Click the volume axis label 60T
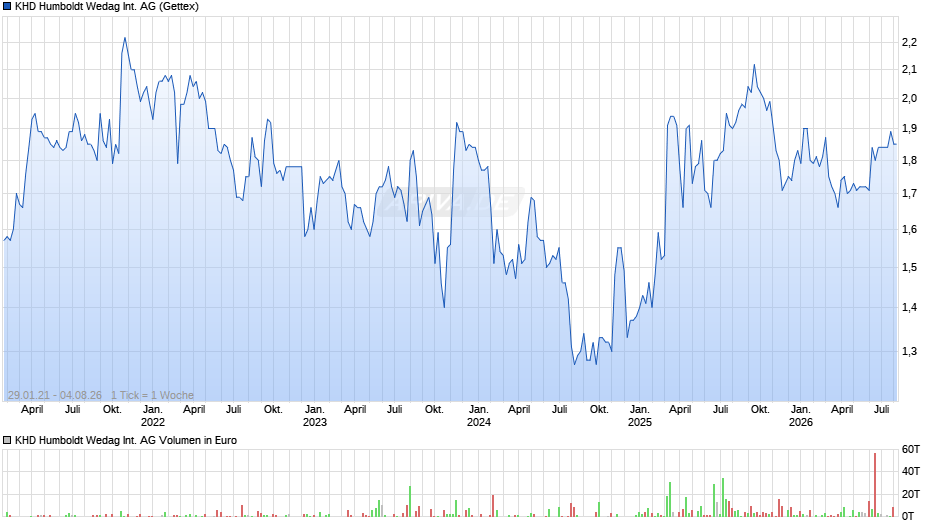Screen dimensions: 940x526 (x=911, y=449)
